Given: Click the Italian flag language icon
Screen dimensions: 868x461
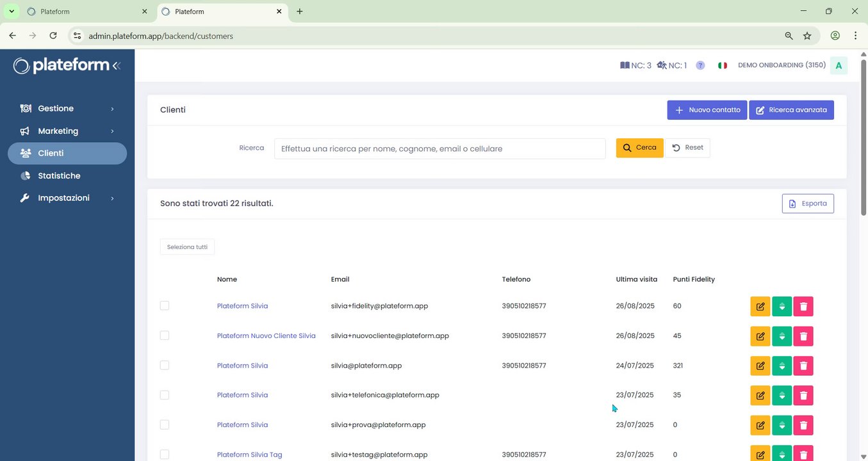Looking at the screenshot, I should pyautogui.click(x=723, y=65).
